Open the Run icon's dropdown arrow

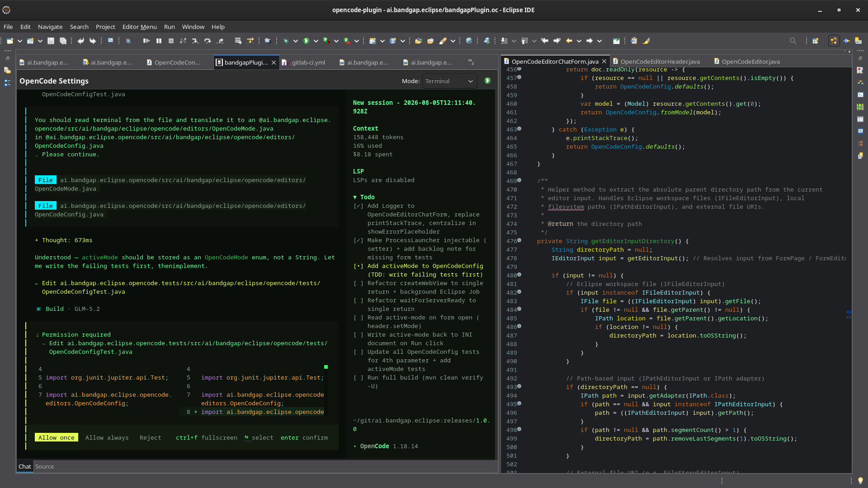(x=316, y=41)
